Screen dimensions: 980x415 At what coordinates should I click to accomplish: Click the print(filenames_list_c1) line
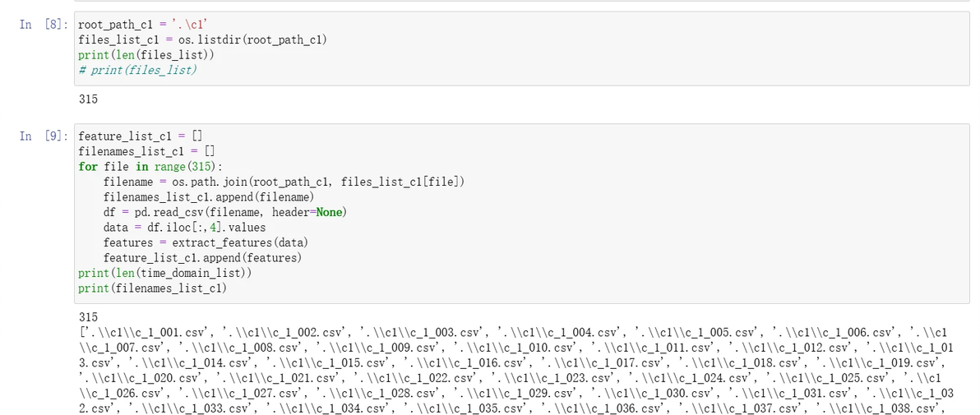pyautogui.click(x=152, y=288)
